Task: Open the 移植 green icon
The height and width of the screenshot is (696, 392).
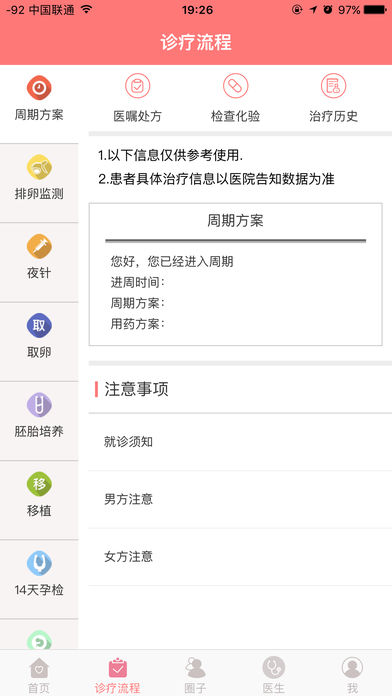Action: pos(39,484)
